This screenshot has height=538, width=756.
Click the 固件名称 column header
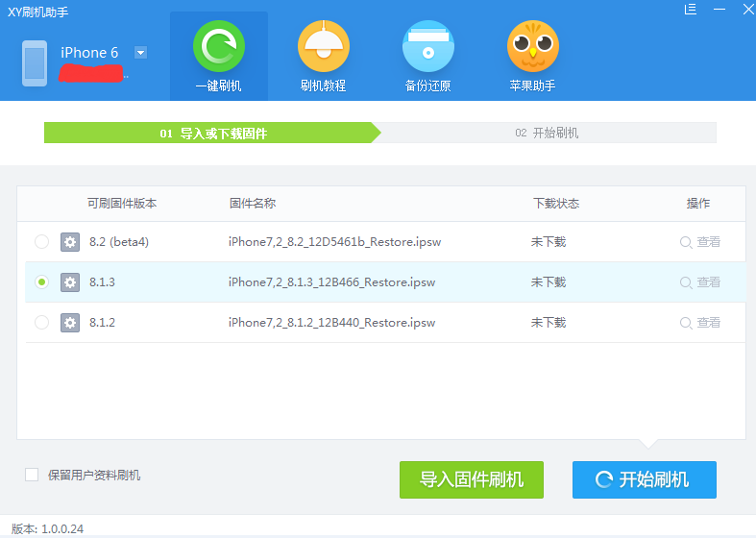click(x=253, y=204)
